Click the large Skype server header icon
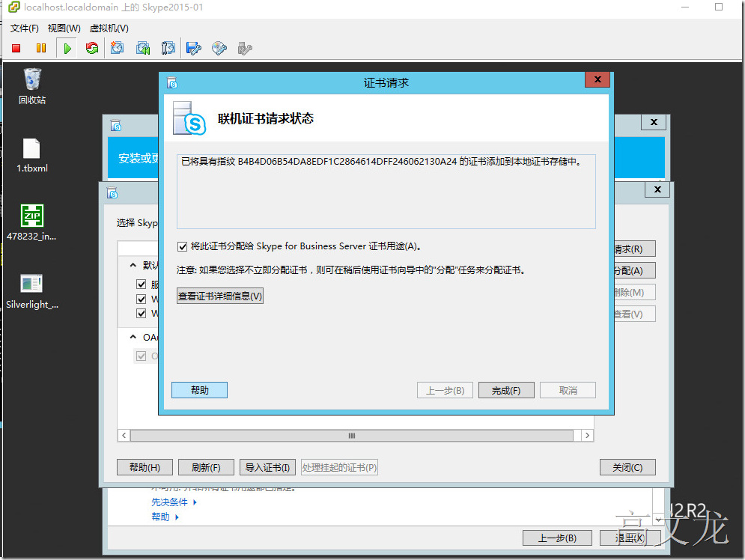 point(189,118)
